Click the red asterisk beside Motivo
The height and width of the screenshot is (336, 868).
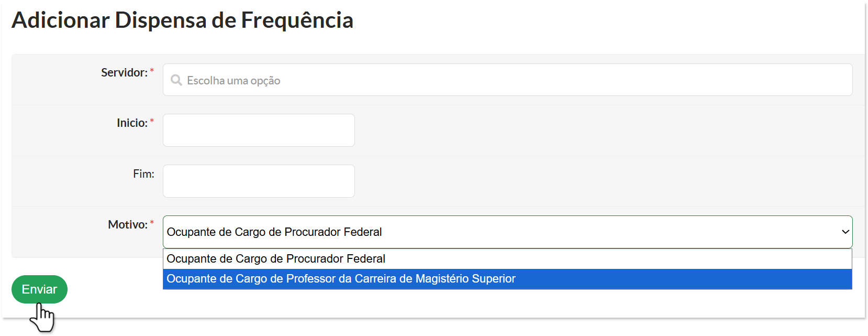tap(152, 223)
